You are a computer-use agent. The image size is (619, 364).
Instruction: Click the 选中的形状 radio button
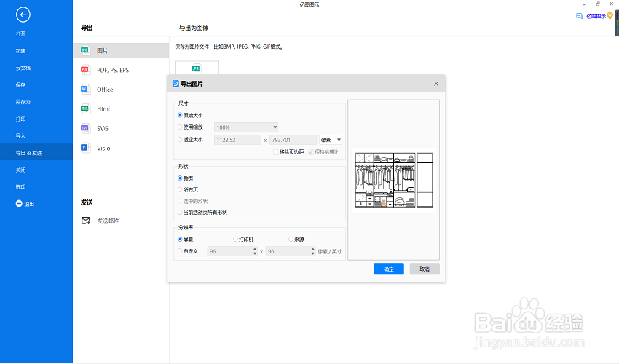pyautogui.click(x=180, y=201)
